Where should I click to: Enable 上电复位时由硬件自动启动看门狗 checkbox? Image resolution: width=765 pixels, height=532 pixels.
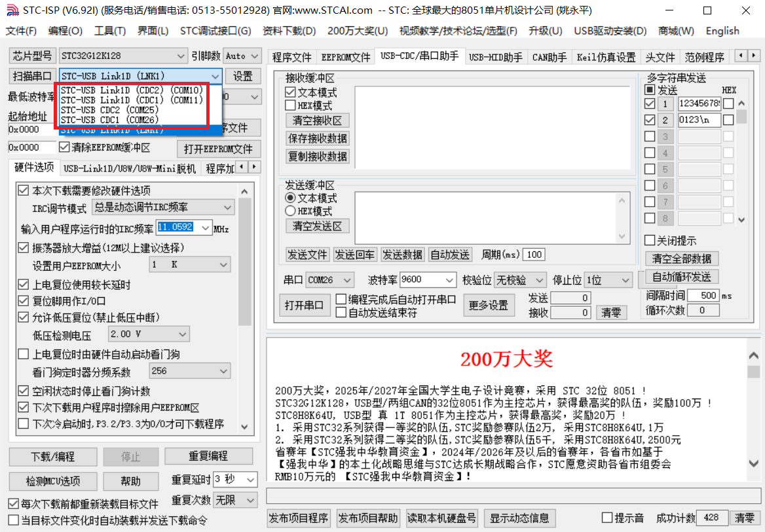[24, 354]
